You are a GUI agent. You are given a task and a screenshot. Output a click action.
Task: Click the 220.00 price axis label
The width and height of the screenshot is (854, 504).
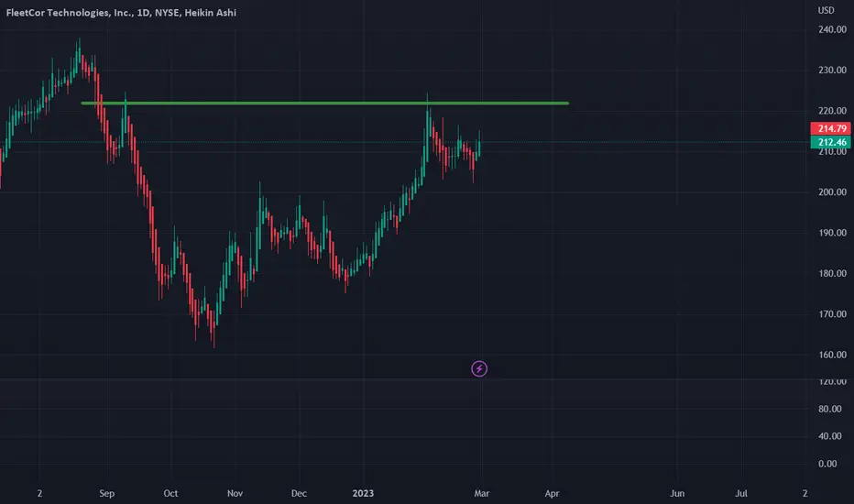[x=832, y=111]
